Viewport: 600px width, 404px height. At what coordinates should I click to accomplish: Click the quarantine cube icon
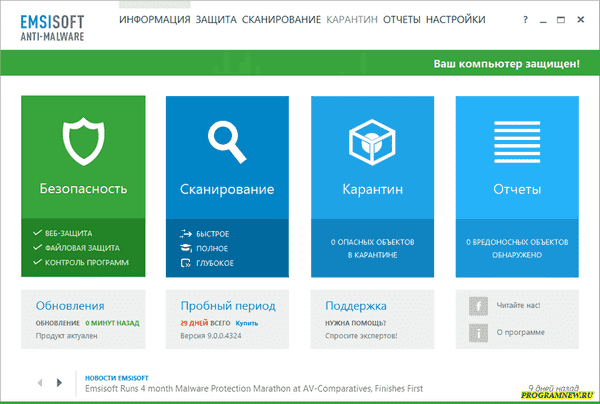point(372,142)
